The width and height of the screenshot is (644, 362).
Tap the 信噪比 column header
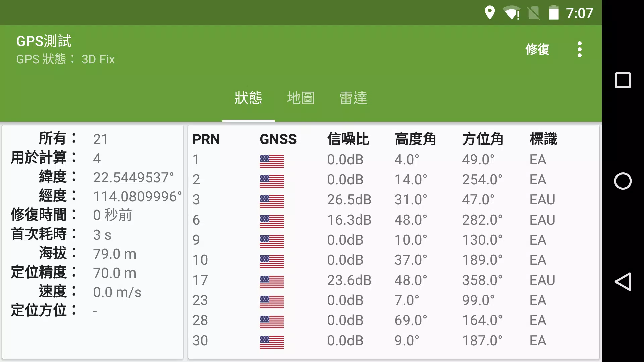click(x=348, y=139)
